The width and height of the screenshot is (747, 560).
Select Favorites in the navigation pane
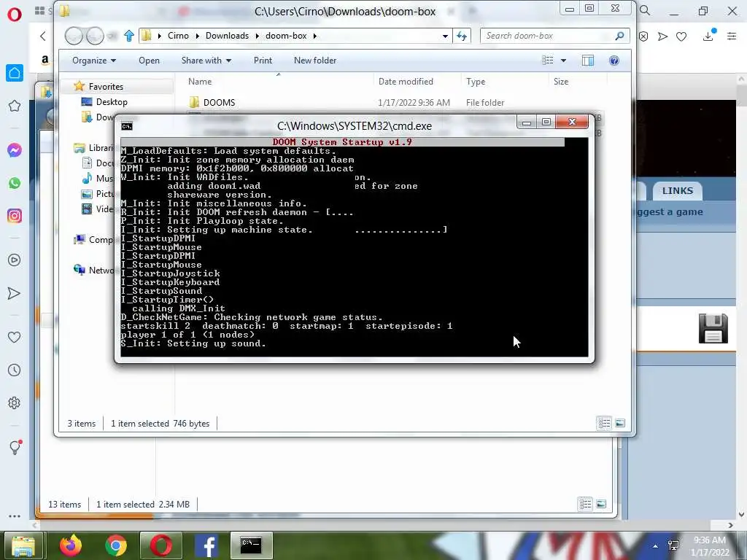pyautogui.click(x=106, y=87)
